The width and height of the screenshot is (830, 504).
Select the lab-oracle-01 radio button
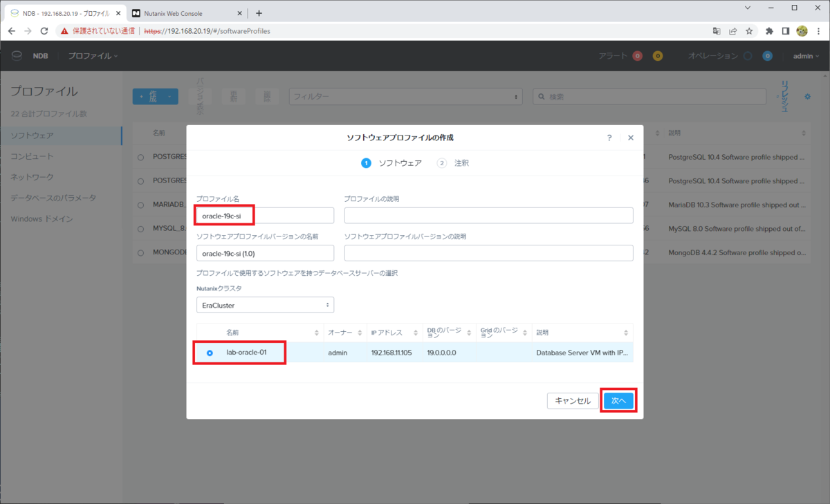[210, 353]
